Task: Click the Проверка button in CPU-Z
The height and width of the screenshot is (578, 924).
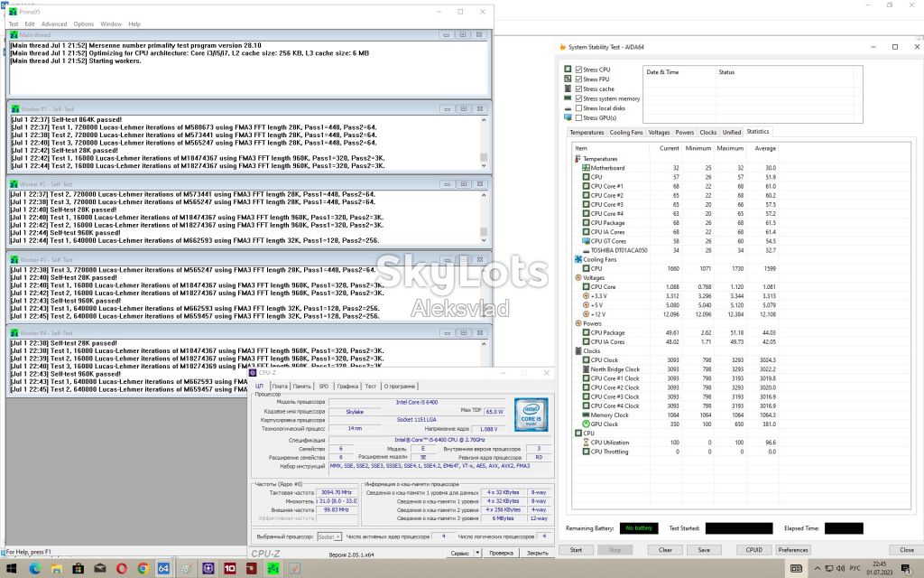Action: 501,554
